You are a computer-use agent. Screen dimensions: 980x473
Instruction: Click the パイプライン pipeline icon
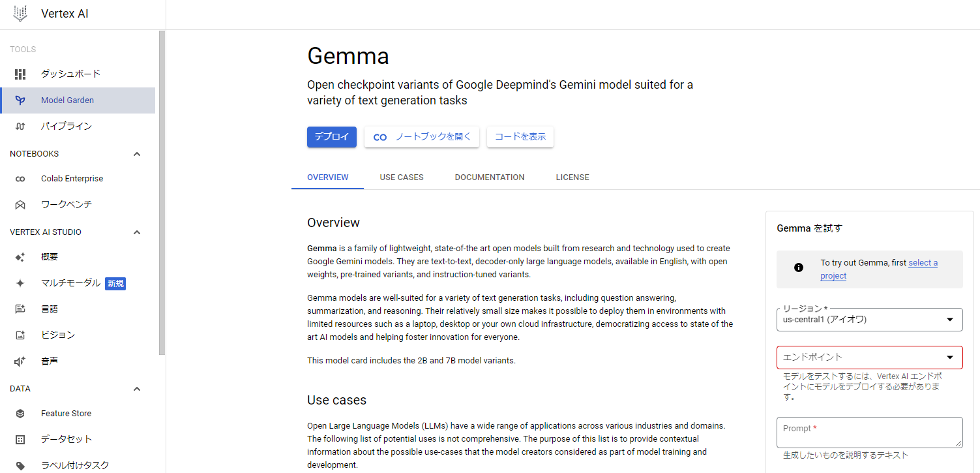[x=20, y=127]
